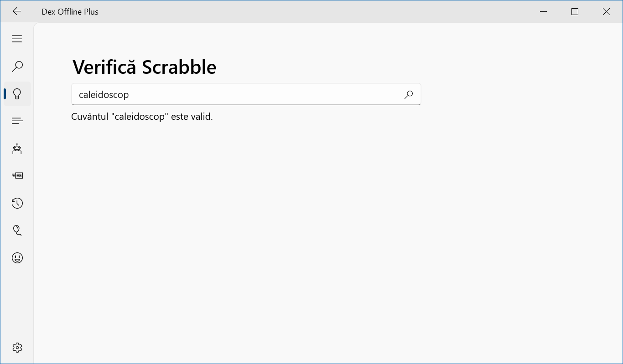
Task: Open the text lines sidebar page
Action: (x=17, y=121)
